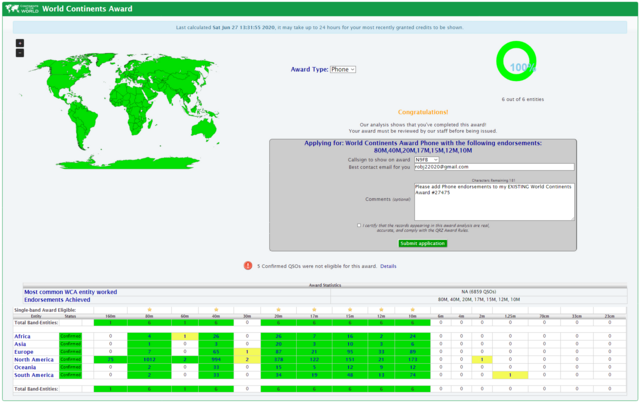
Task: Click the North America 160m cell showing 75
Action: coord(110,360)
